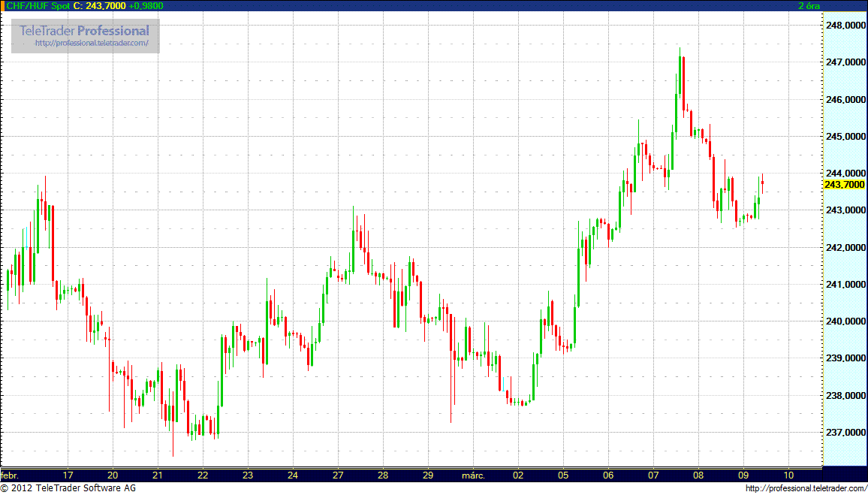Select the 237,0000 price axis label
This screenshot has height=495, width=868.
845,433
